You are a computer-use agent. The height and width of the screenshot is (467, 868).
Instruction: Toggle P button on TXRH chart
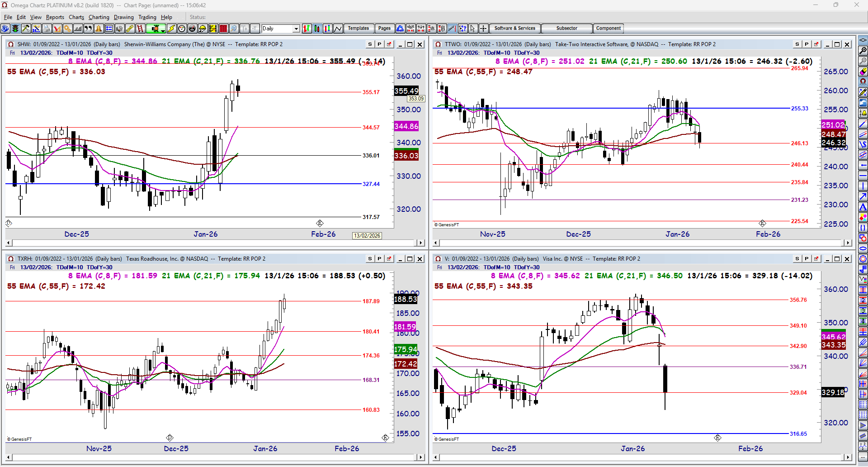(x=379, y=259)
